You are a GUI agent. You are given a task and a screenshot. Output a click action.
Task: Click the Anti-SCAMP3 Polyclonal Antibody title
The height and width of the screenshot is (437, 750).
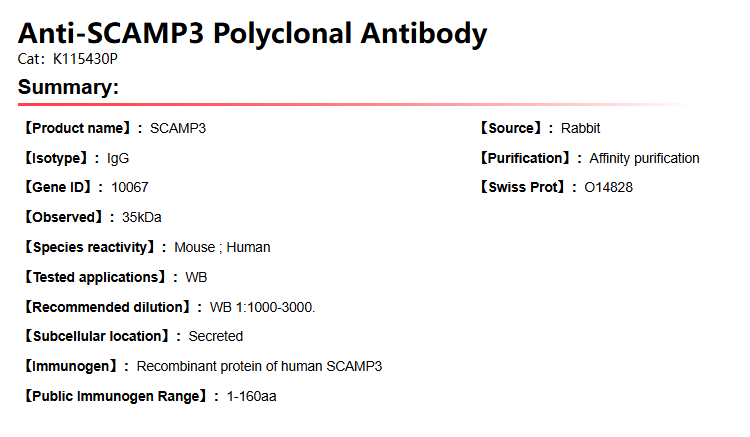coord(252,33)
